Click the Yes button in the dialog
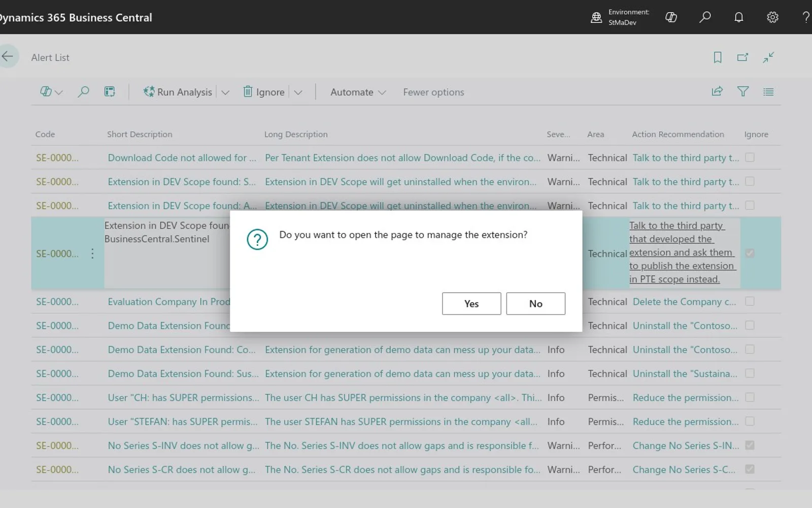Viewport: 812px width, 508px height. click(471, 304)
